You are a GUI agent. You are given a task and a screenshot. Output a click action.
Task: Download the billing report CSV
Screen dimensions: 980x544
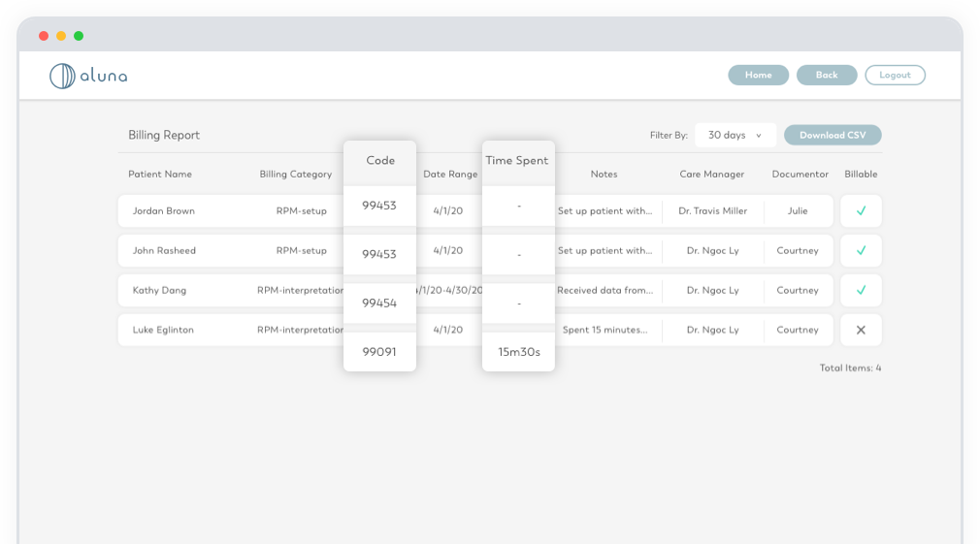(x=832, y=136)
